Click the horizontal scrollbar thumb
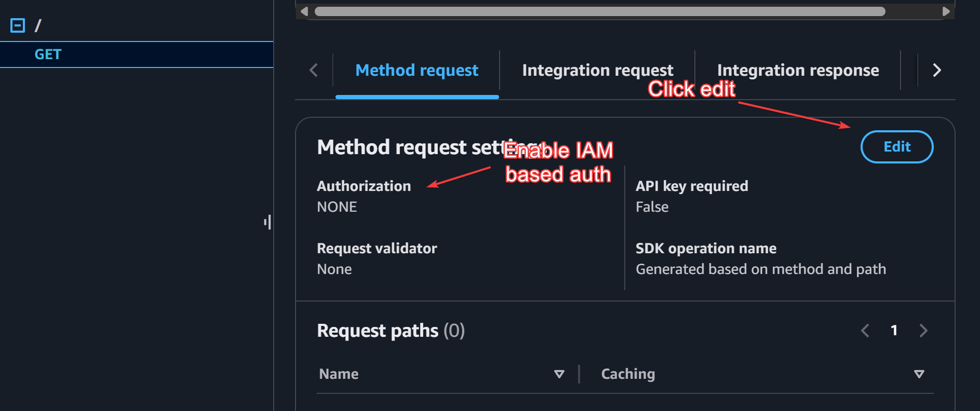Screen dimensions: 980x411 click(x=600, y=11)
